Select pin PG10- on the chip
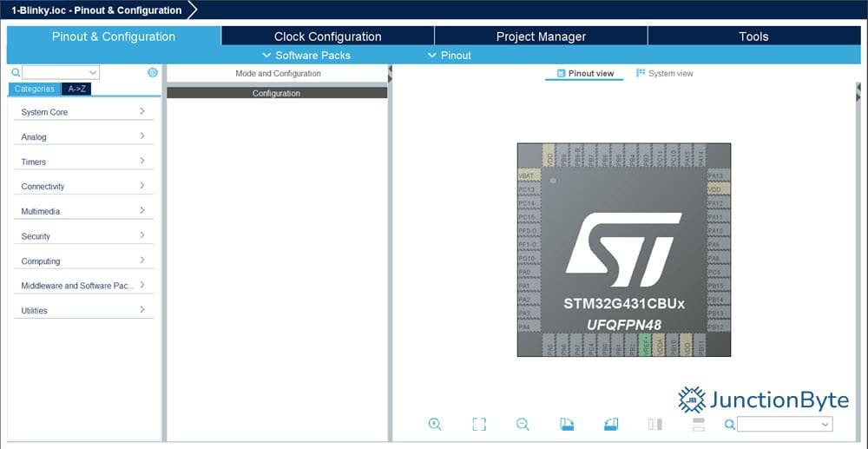Image resolution: width=868 pixels, height=449 pixels. [x=529, y=259]
